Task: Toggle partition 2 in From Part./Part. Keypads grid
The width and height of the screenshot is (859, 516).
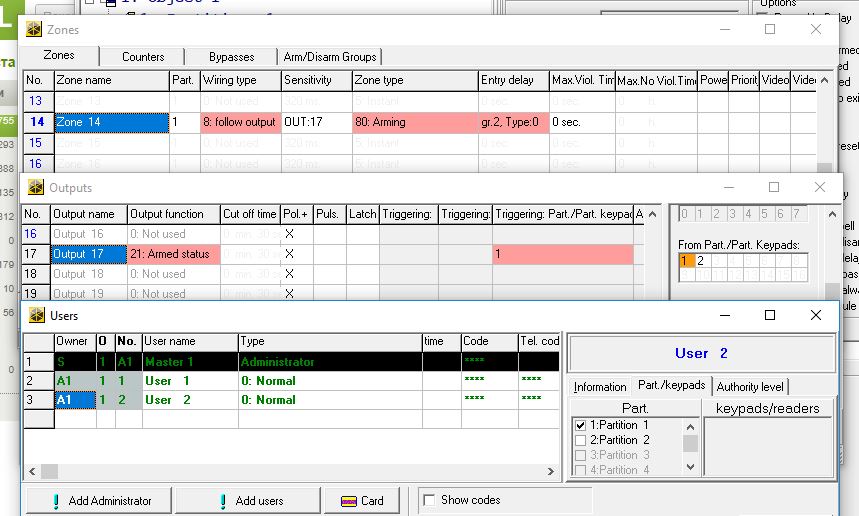Action: click(x=701, y=261)
